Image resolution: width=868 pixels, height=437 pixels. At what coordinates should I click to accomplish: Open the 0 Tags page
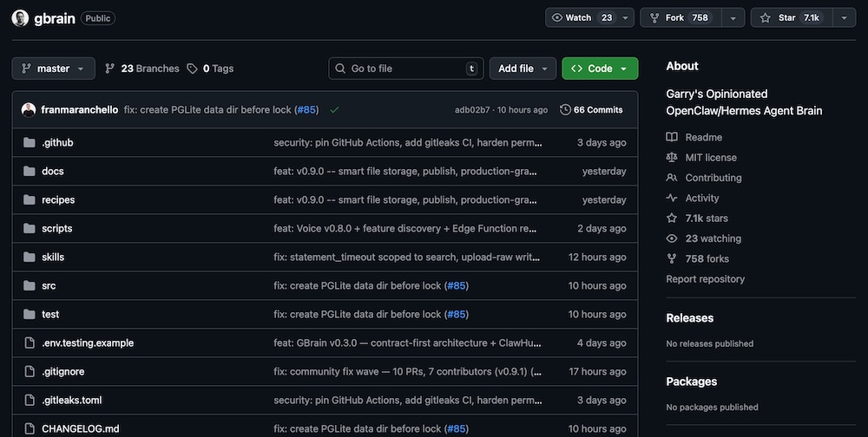click(x=210, y=68)
